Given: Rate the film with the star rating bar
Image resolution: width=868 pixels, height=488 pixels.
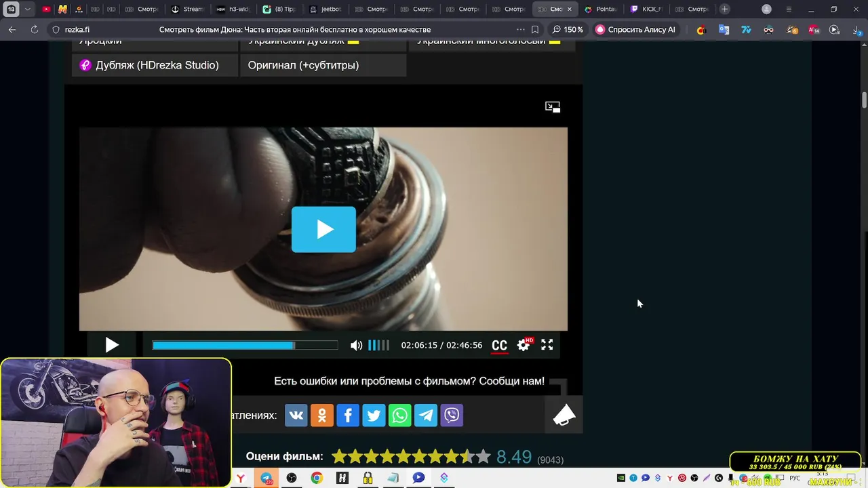Looking at the screenshot, I should [410, 457].
